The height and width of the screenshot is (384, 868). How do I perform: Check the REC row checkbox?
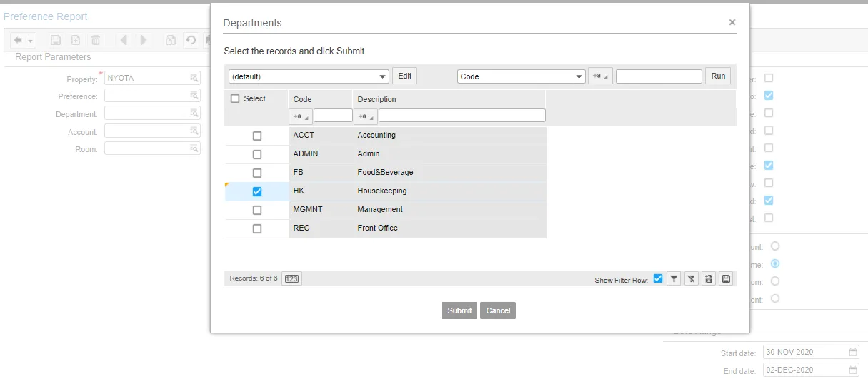point(257,228)
